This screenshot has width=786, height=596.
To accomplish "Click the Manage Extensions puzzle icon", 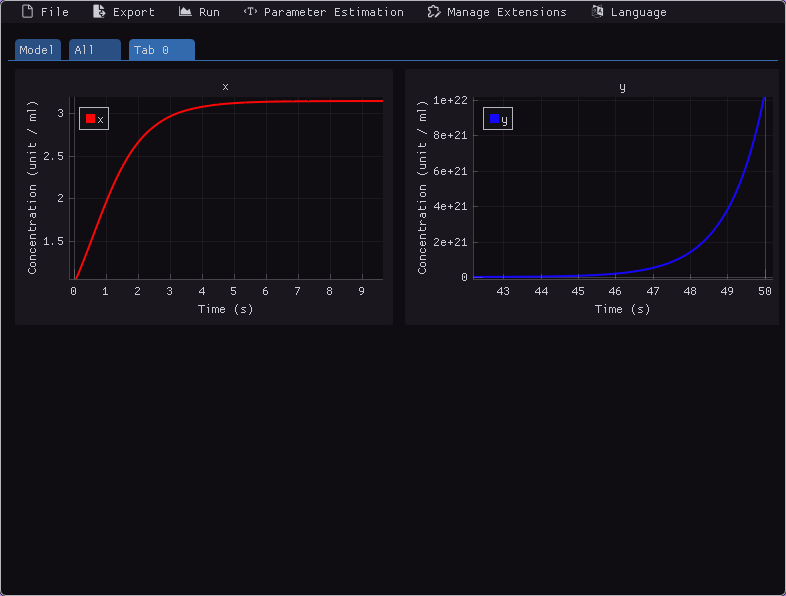I will click(x=434, y=12).
